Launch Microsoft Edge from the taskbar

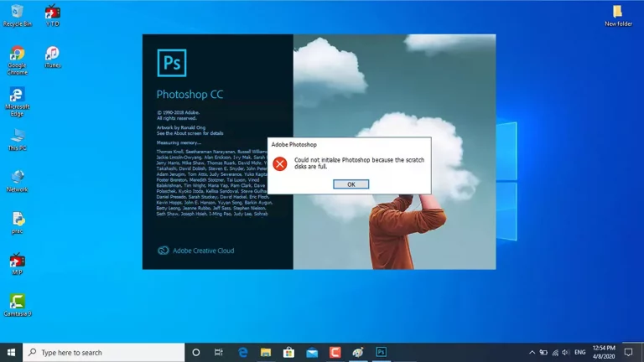pyautogui.click(x=242, y=352)
